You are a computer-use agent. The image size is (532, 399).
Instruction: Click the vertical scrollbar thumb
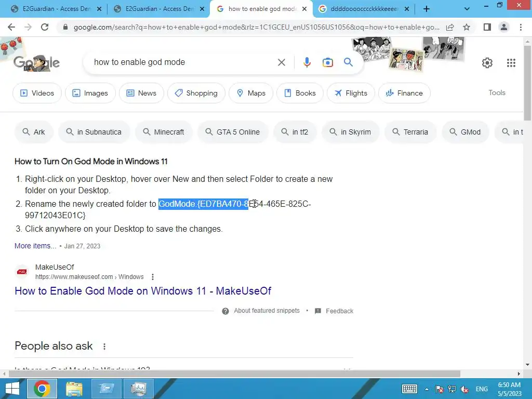tap(527, 83)
